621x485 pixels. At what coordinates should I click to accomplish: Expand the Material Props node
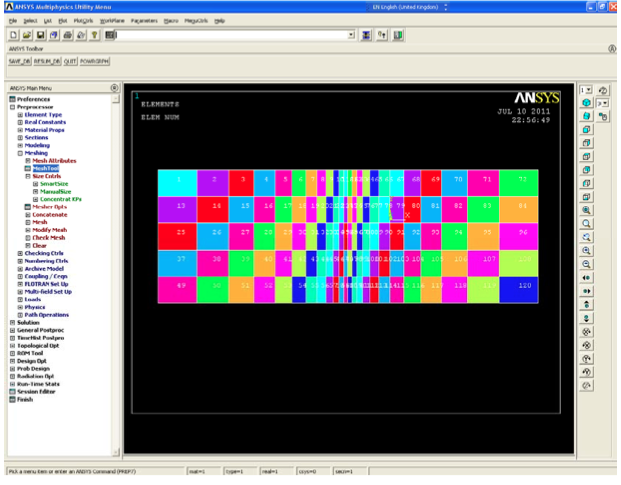[20, 130]
